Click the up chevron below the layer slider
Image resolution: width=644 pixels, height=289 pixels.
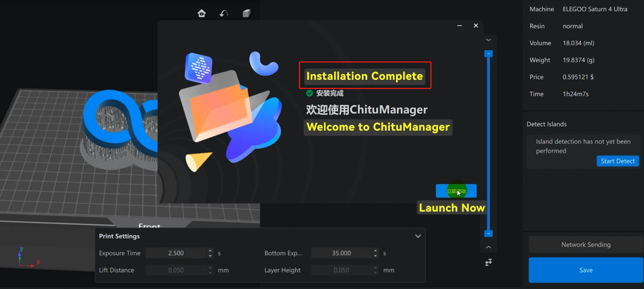coord(488,247)
